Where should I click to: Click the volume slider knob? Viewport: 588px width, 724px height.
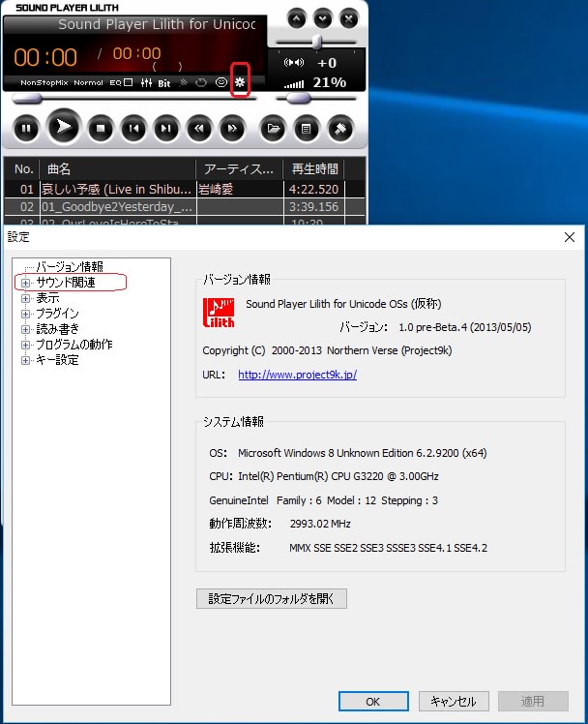299,98
